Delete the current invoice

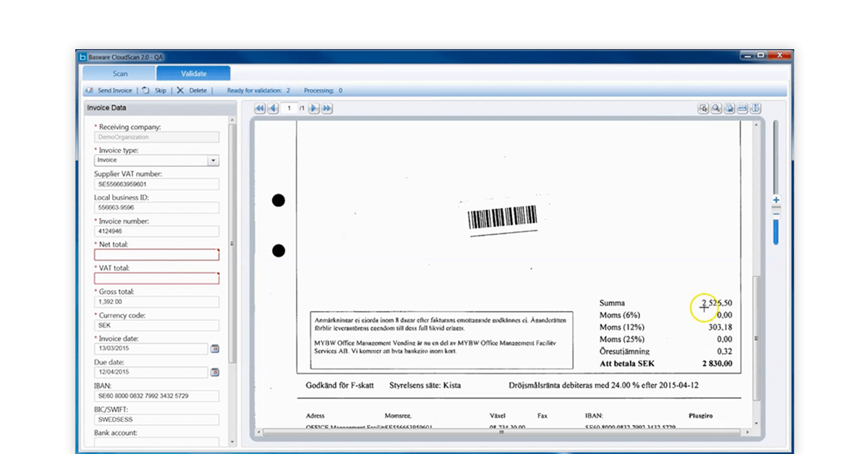tap(192, 91)
